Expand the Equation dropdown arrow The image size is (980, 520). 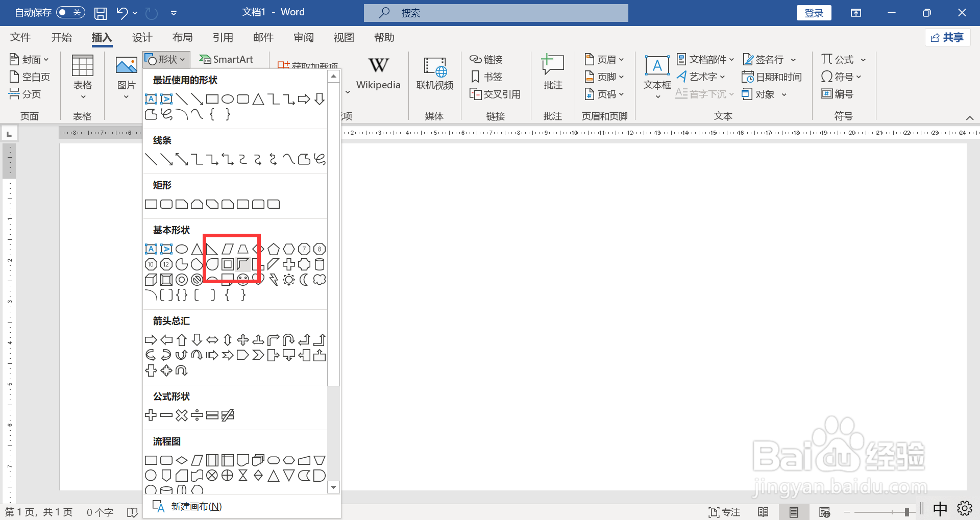(x=863, y=60)
